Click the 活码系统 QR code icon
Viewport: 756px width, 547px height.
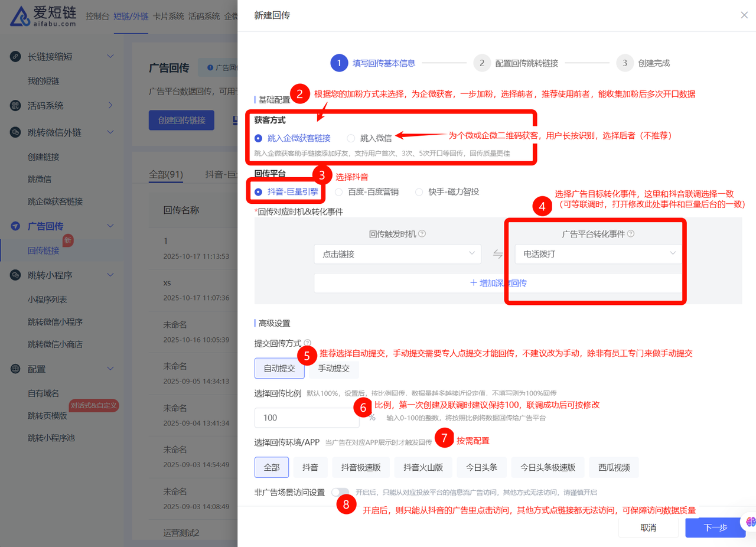16,106
